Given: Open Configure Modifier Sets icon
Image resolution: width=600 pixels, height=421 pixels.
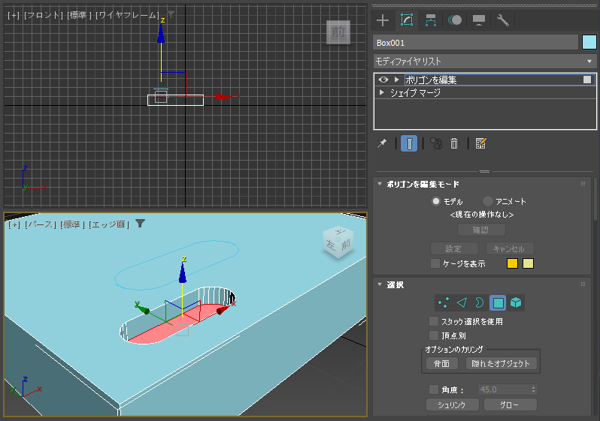Looking at the screenshot, I should coord(481,144).
